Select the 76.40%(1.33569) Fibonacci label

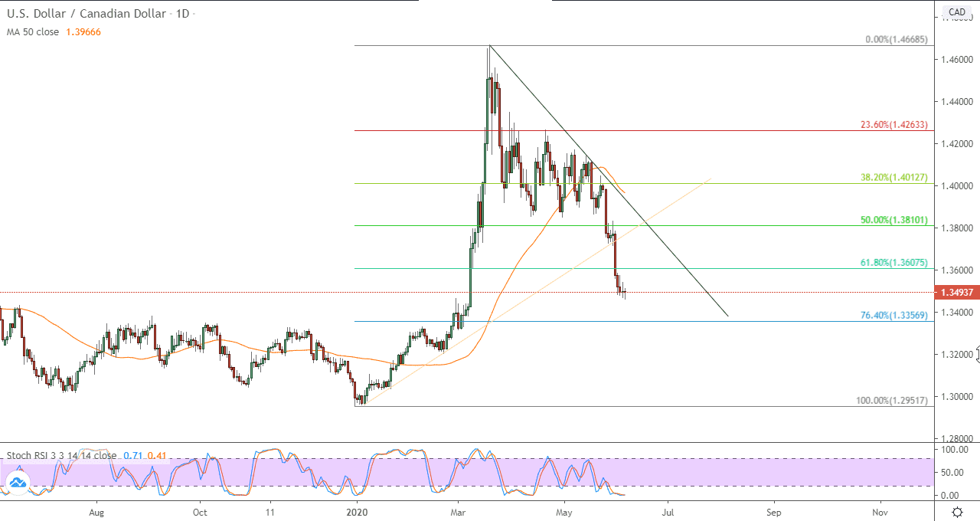click(893, 315)
